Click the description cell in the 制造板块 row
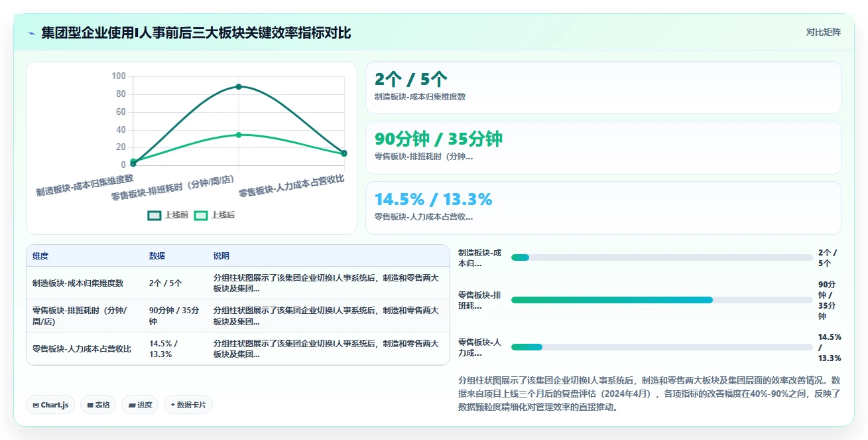The height and width of the screenshot is (440, 868). coord(327,283)
